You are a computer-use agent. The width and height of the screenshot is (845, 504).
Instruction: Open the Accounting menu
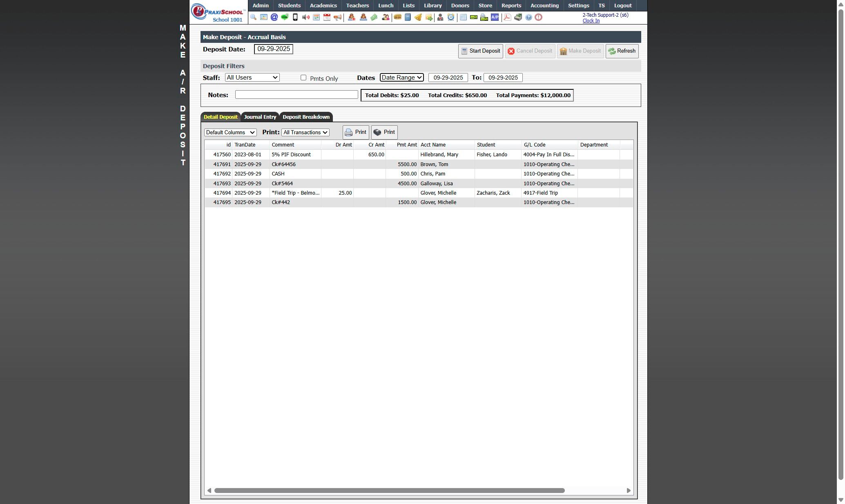(544, 5)
